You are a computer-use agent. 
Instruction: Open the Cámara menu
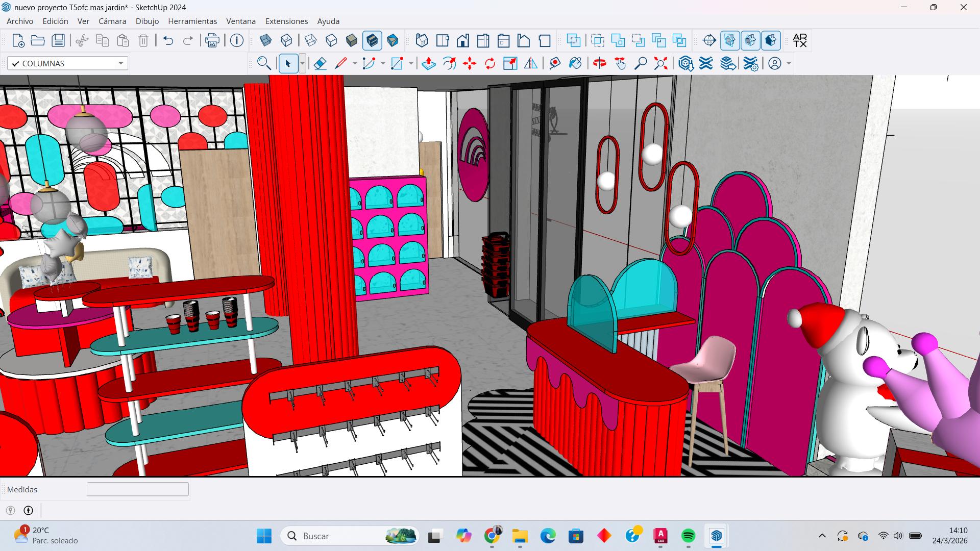(112, 21)
